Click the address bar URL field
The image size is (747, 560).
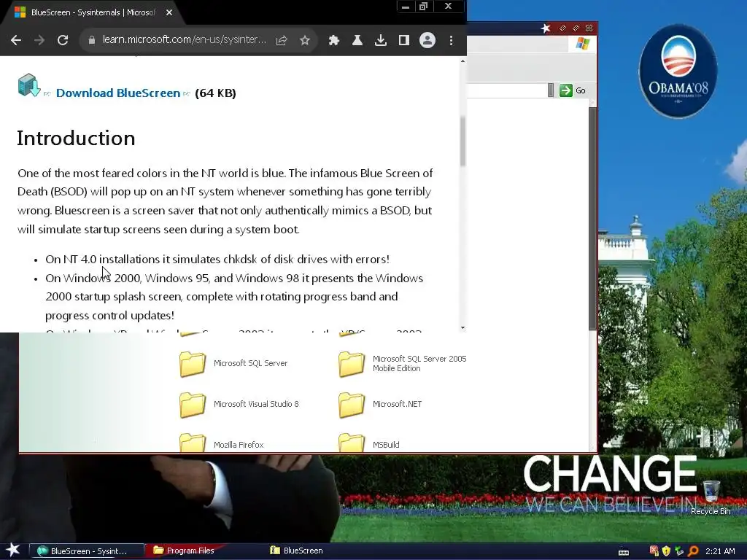(x=185, y=40)
